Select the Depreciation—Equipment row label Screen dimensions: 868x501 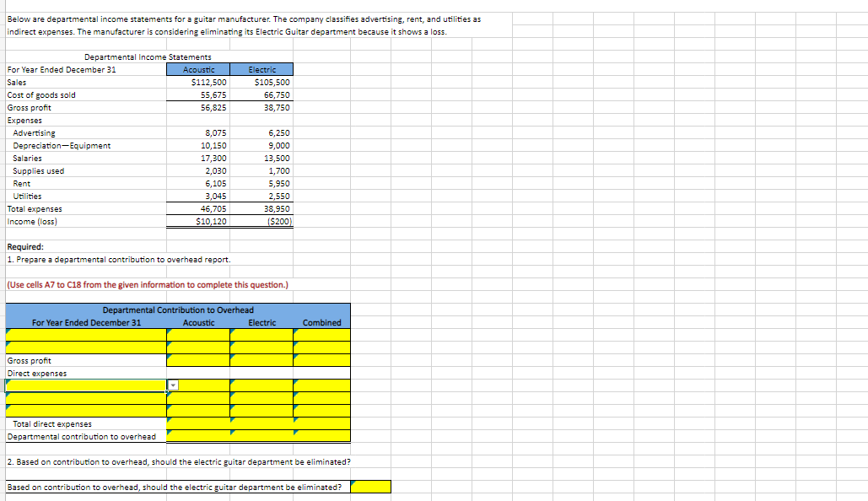(x=62, y=146)
